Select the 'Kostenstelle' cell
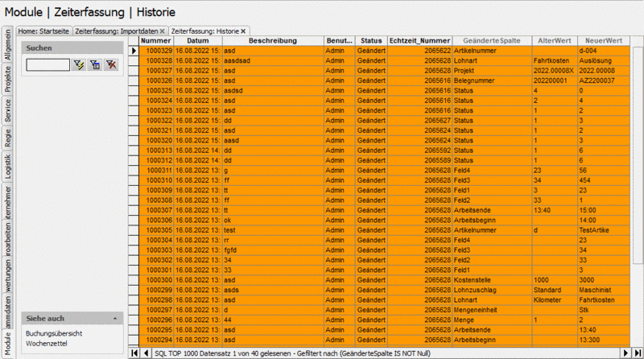644x359 pixels. pos(492,280)
